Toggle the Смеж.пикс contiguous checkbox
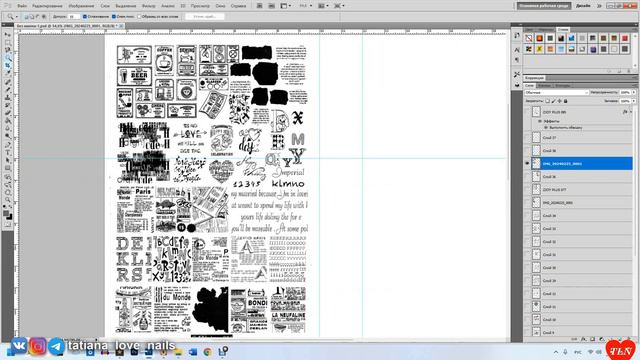 click(114, 17)
